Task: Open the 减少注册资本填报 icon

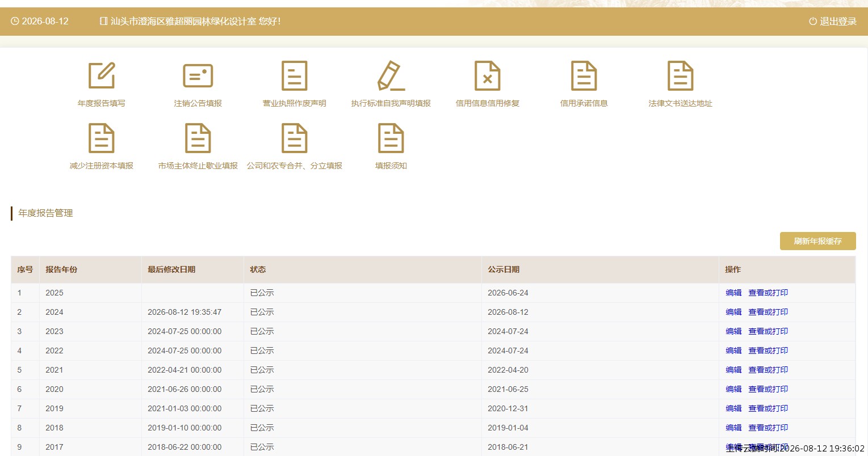Action: (102, 138)
